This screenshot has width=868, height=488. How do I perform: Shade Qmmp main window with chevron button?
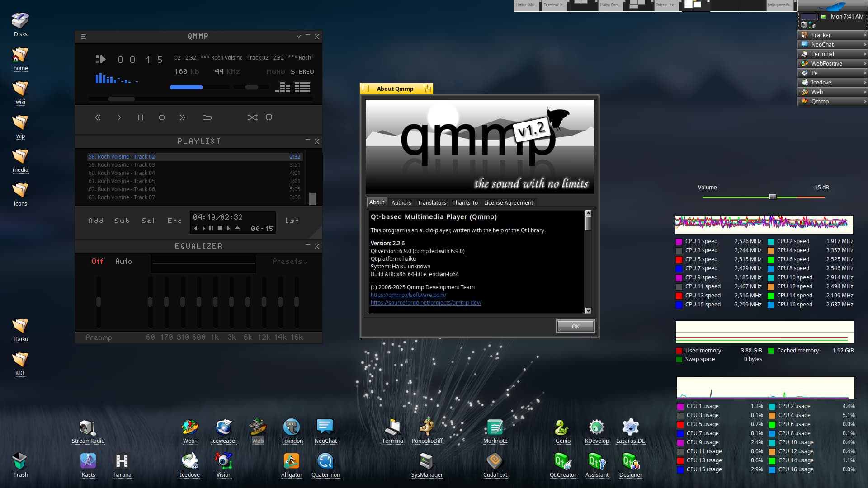point(298,37)
